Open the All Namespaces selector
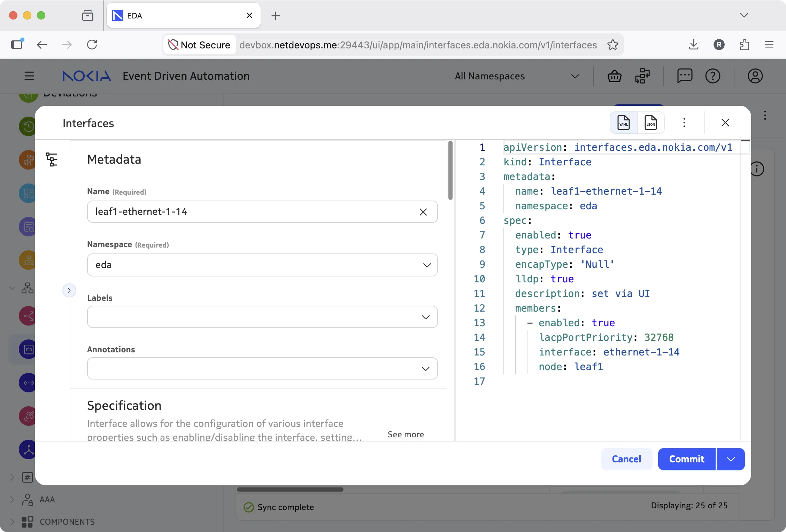The width and height of the screenshot is (786, 532). [517, 76]
